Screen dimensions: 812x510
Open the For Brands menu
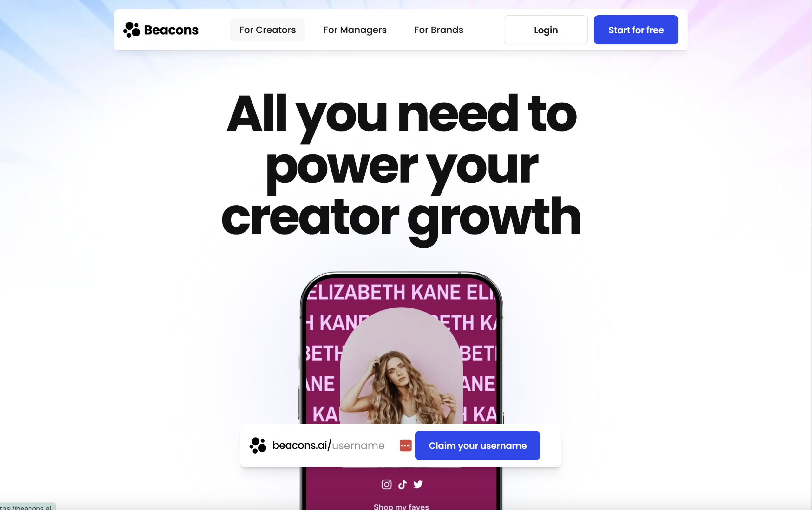click(439, 30)
